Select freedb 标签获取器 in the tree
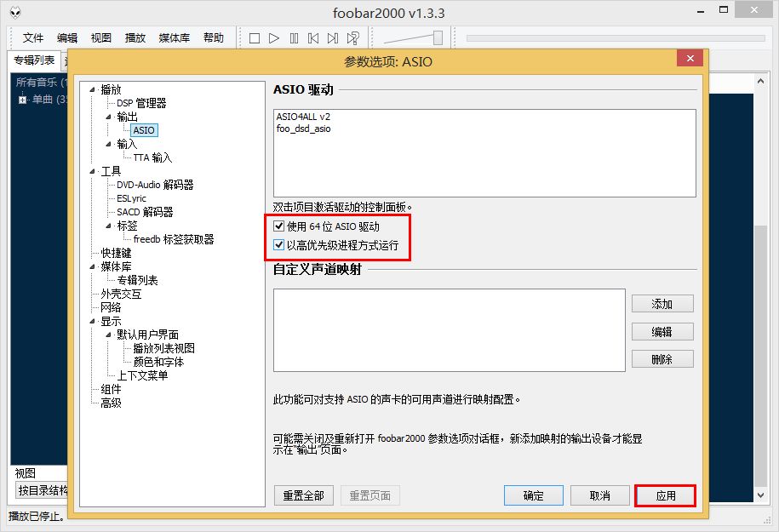This screenshot has height=532, width=779. click(174, 239)
